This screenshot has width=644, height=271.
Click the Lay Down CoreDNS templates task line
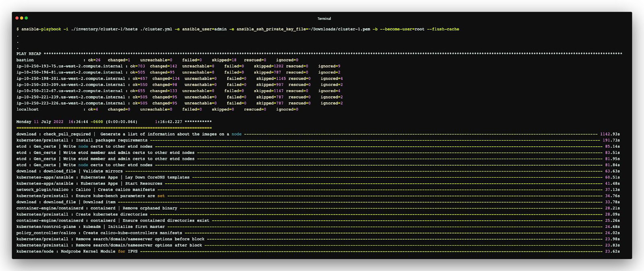point(318,177)
